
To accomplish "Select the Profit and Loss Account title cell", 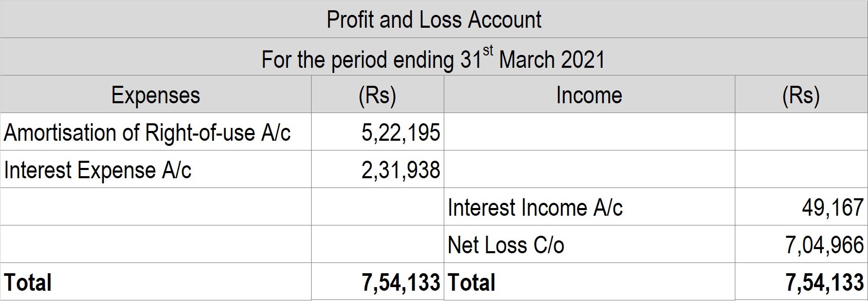I will coord(434,19).
